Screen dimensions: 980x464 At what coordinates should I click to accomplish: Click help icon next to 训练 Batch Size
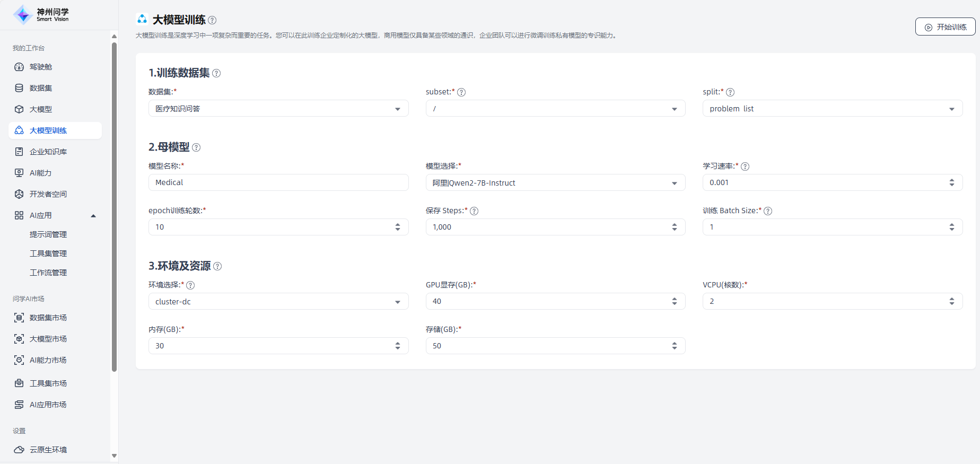768,211
